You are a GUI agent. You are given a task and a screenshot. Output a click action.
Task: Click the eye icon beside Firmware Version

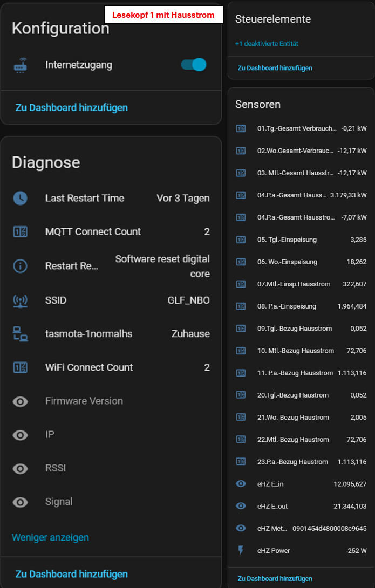(x=20, y=401)
